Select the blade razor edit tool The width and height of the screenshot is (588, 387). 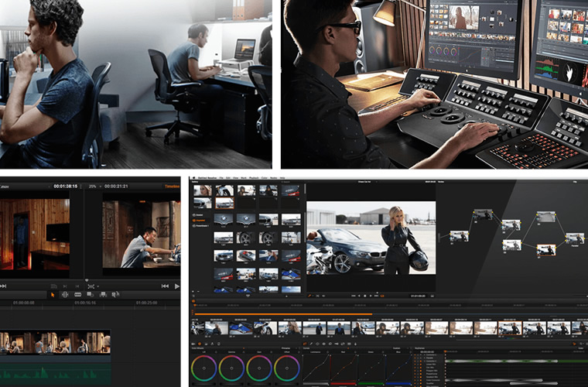(77, 294)
